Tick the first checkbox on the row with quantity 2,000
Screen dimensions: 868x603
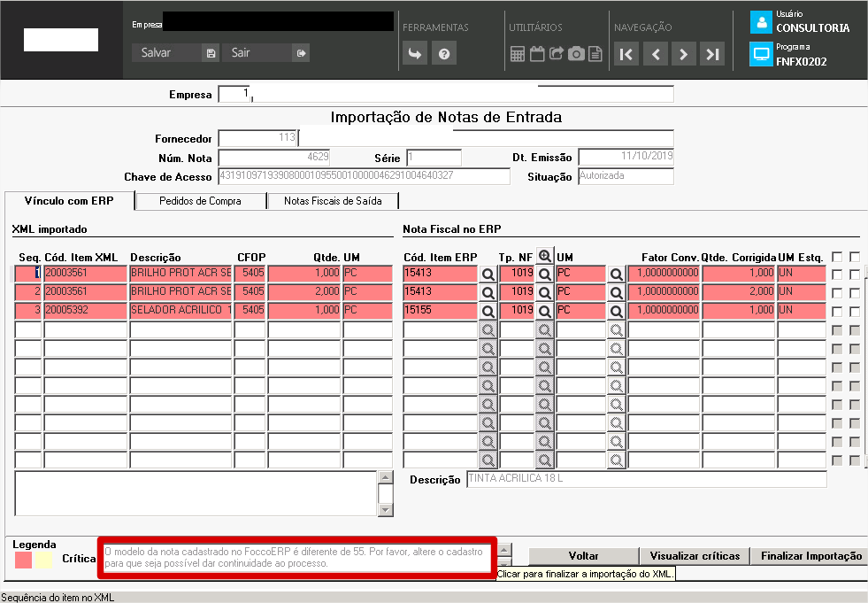837,292
